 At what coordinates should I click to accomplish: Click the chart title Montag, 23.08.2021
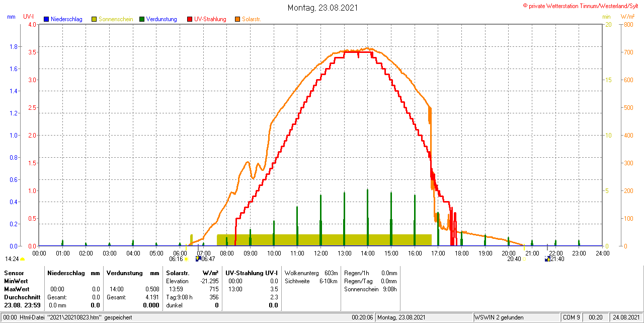coord(323,8)
